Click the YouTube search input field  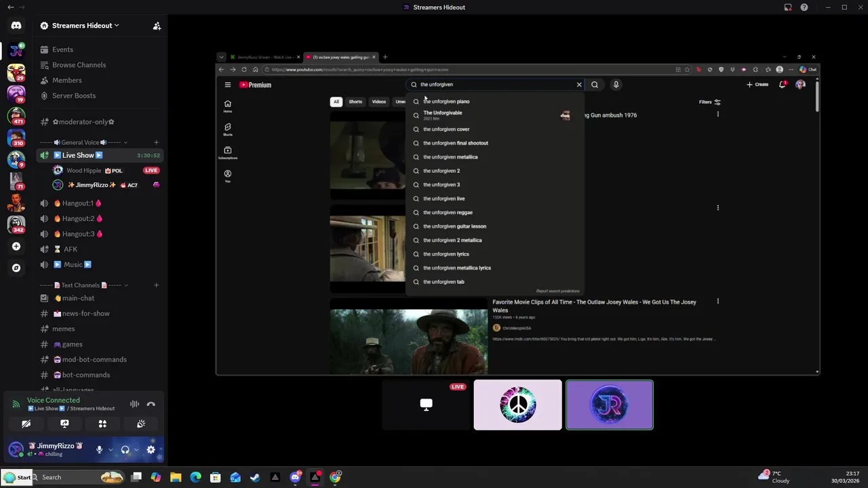(496, 85)
